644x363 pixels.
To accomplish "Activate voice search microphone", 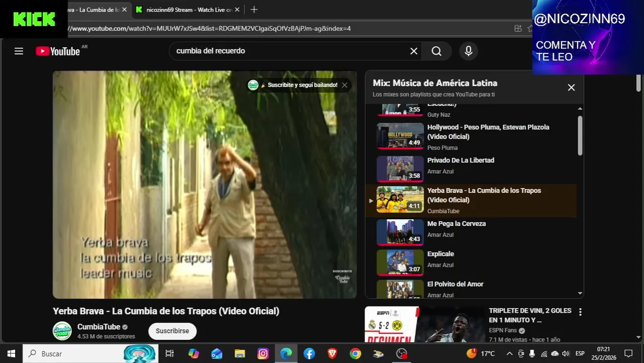I will (x=469, y=51).
